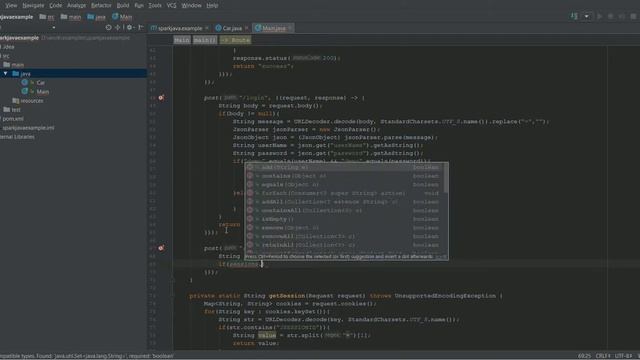The width and height of the screenshot is (640, 360).
Task: Choose add(String e) completion suggestion
Action: [344, 167]
